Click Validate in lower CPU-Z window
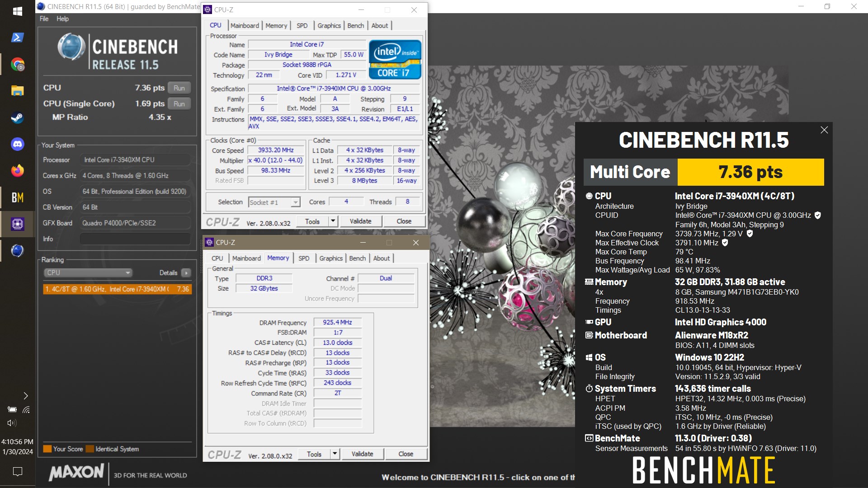This screenshot has width=868, height=488. pos(362,454)
